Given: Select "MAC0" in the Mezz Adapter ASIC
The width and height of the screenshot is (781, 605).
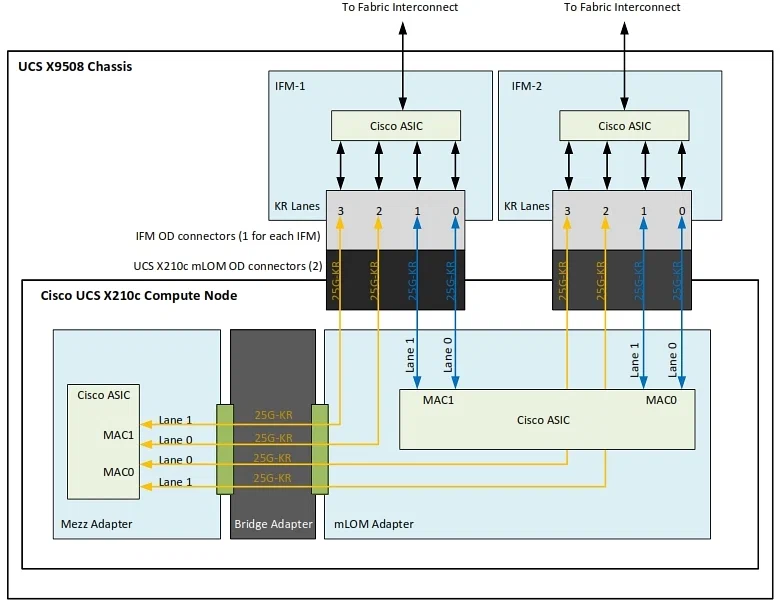Looking at the screenshot, I should pyautogui.click(x=119, y=472).
